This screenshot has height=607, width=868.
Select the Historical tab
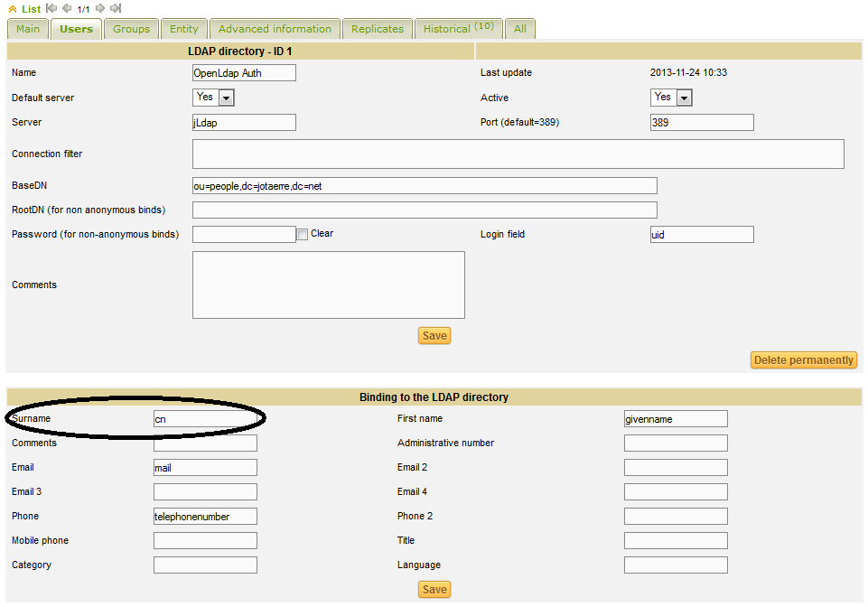pyautogui.click(x=457, y=29)
